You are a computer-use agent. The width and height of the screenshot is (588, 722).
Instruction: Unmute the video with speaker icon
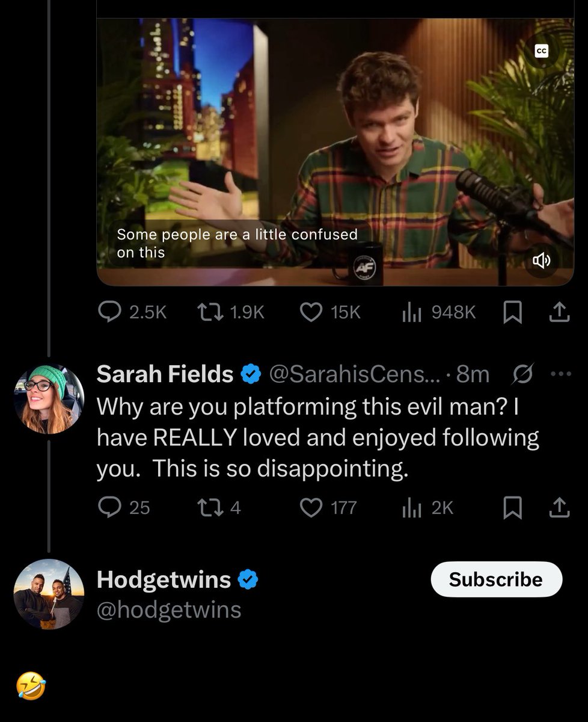click(x=541, y=260)
